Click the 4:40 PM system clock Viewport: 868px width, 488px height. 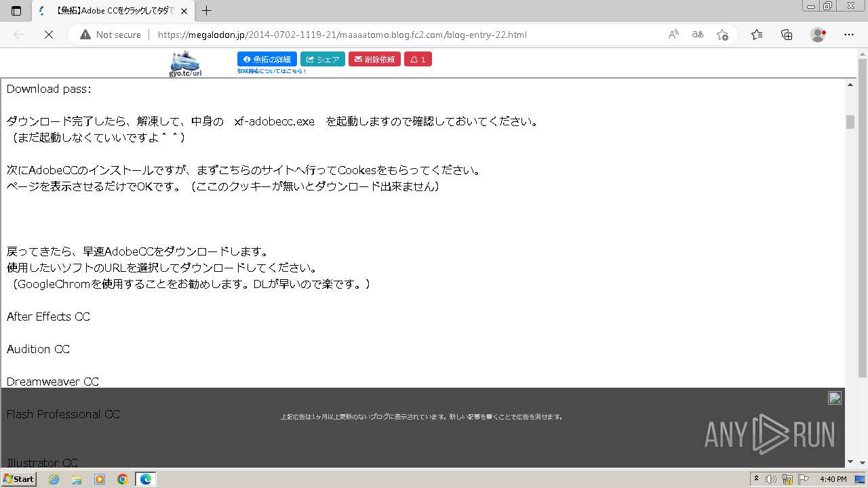pos(833,479)
